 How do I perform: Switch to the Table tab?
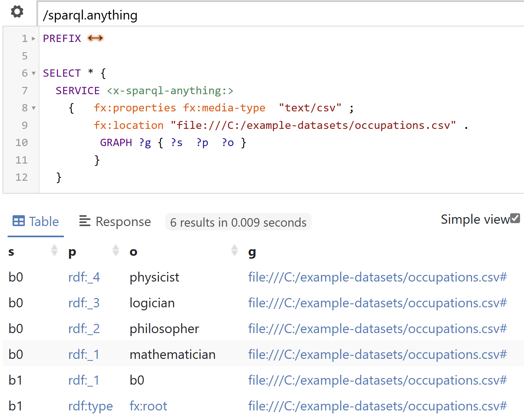[36, 221]
